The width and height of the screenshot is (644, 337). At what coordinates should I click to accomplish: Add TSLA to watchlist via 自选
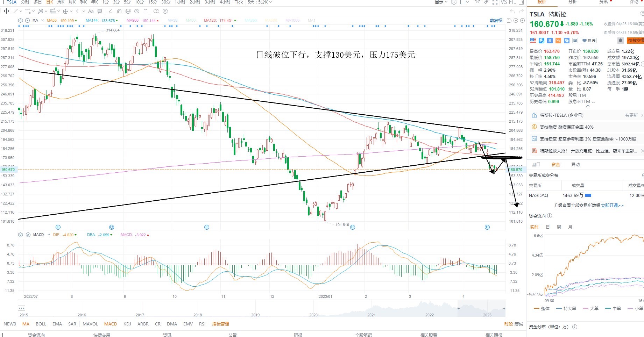[x=589, y=41]
